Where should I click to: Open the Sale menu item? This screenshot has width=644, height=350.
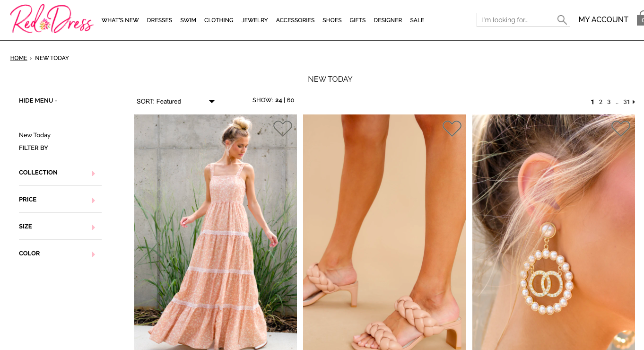[417, 20]
